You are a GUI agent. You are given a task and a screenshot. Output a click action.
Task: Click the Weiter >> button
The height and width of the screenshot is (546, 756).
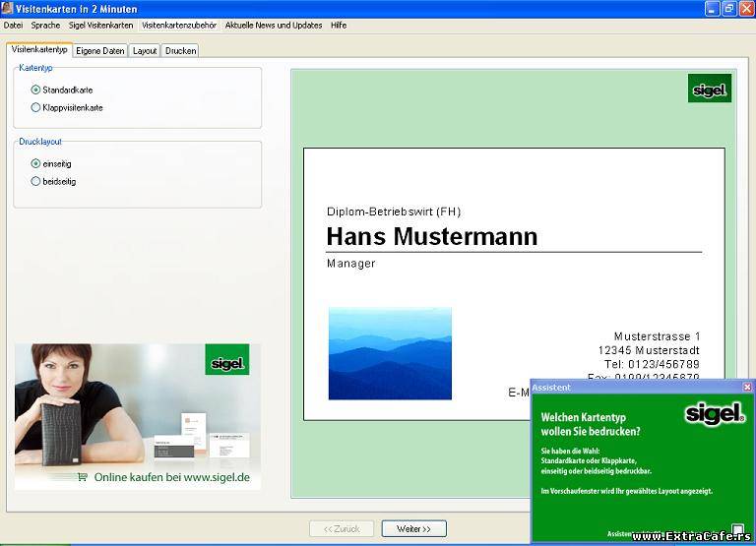click(414, 528)
